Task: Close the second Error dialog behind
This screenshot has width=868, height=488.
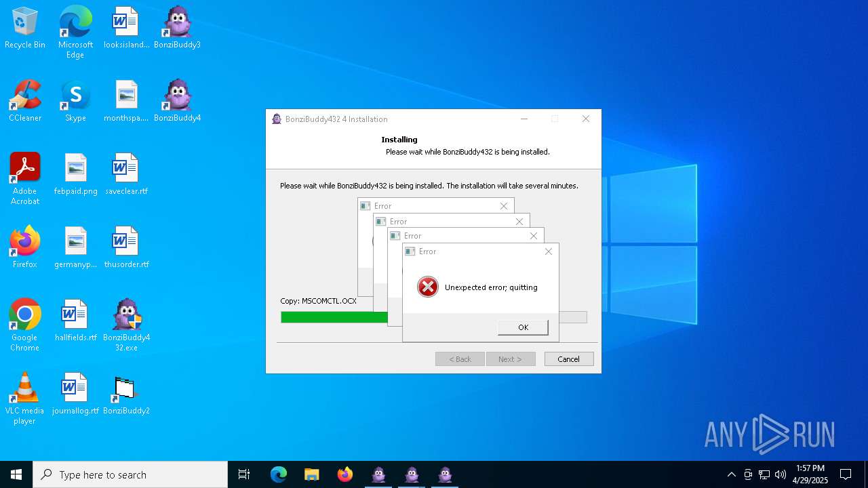Action: click(x=534, y=236)
